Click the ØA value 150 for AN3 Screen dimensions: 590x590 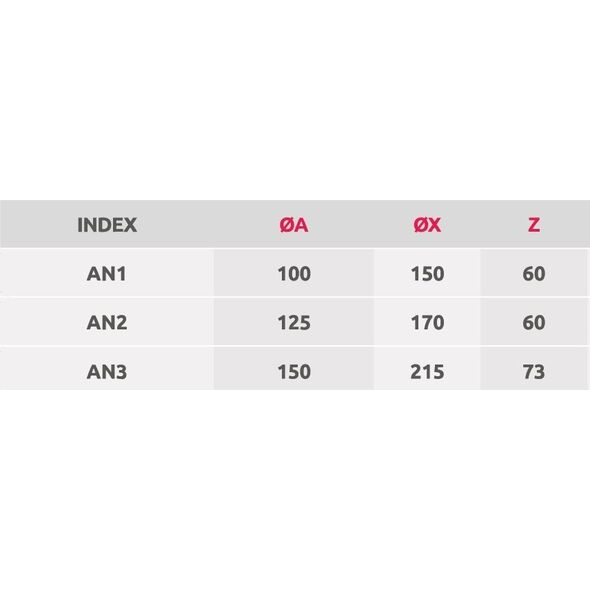[294, 372]
